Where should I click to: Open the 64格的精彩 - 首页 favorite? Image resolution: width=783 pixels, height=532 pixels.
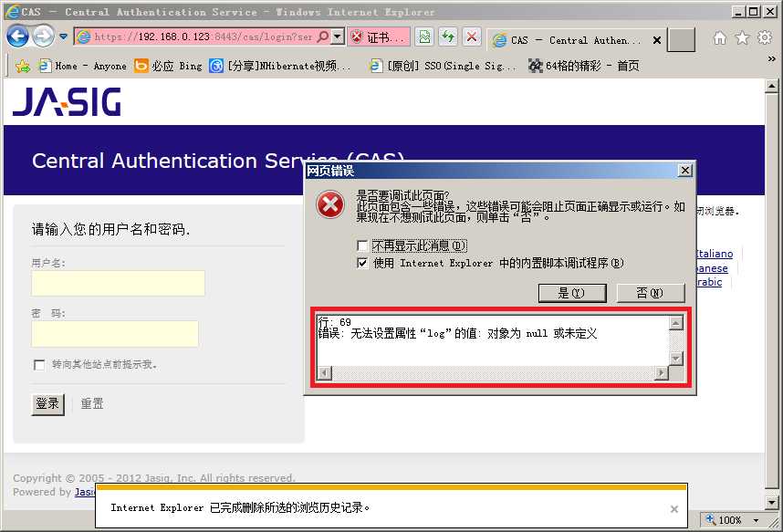click(x=584, y=66)
